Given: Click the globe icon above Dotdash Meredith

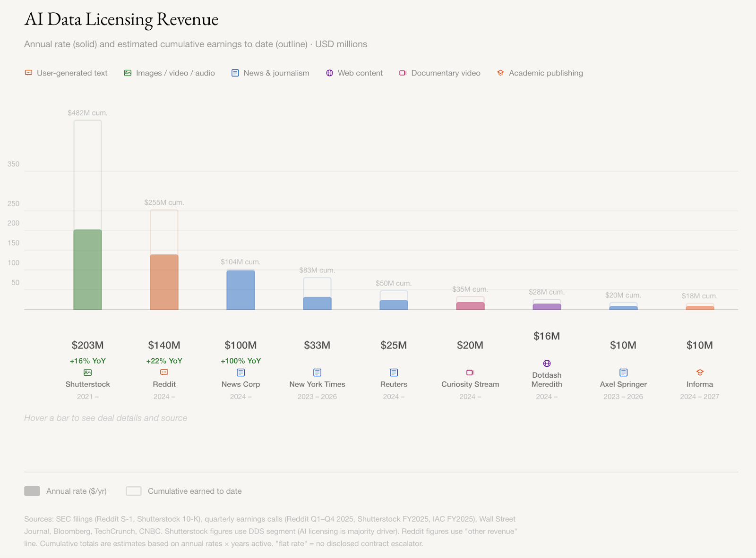Looking at the screenshot, I should pyautogui.click(x=547, y=364).
